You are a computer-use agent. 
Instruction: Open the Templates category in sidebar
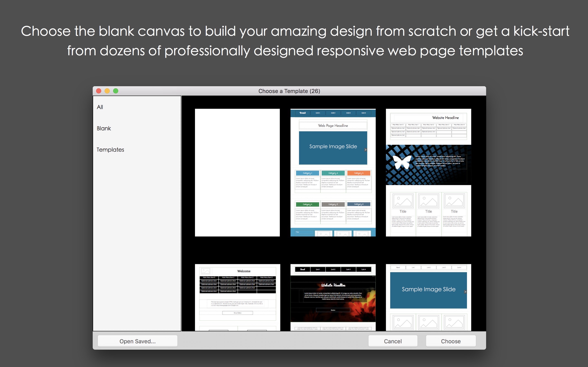pos(110,149)
